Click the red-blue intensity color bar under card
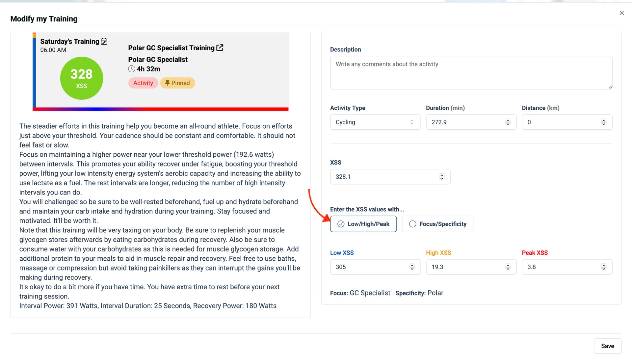The width and height of the screenshot is (632, 364). point(161,109)
